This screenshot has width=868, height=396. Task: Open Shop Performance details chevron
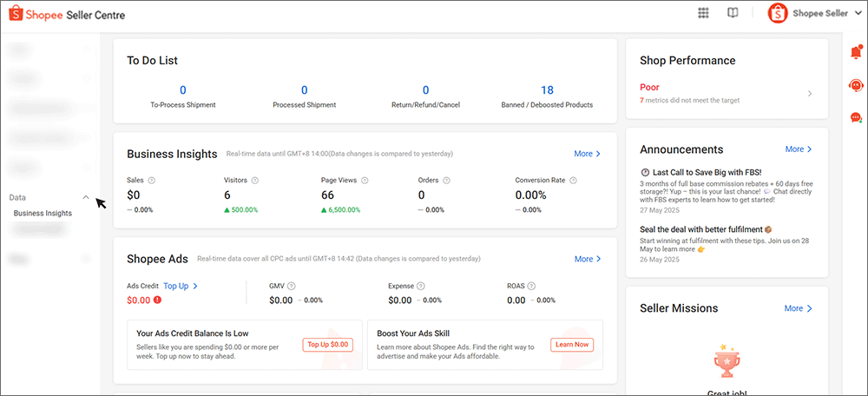pyautogui.click(x=810, y=94)
